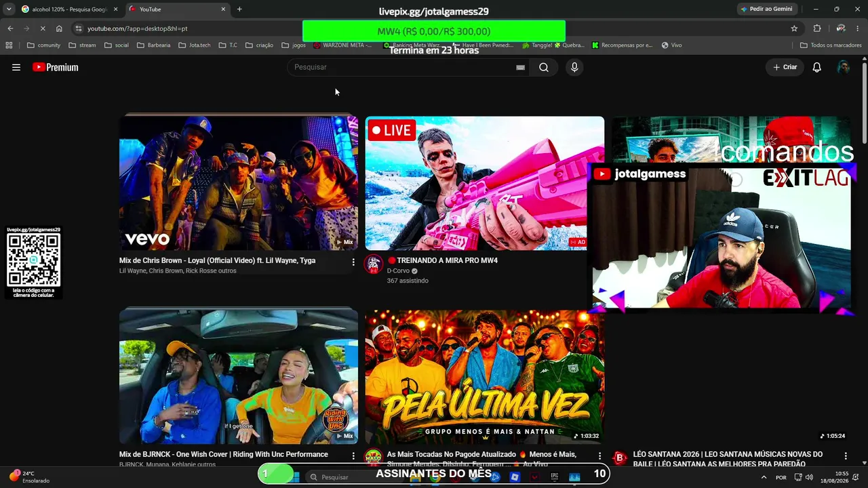Open Chrome's three-dot menu
The image size is (868, 488).
click(858, 28)
